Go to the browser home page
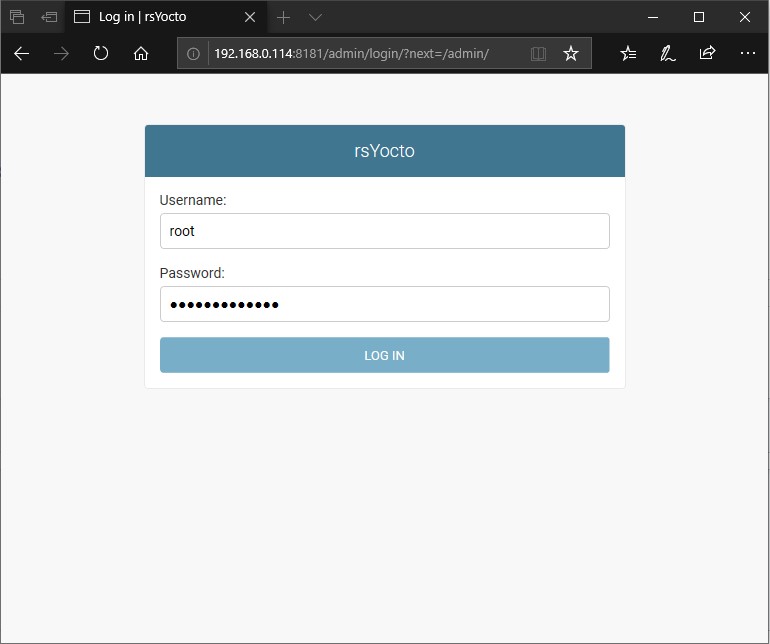 point(141,54)
